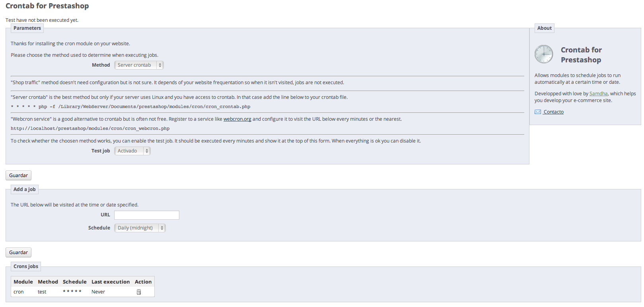Open the Method dropdown showing Server crontab

click(139, 65)
